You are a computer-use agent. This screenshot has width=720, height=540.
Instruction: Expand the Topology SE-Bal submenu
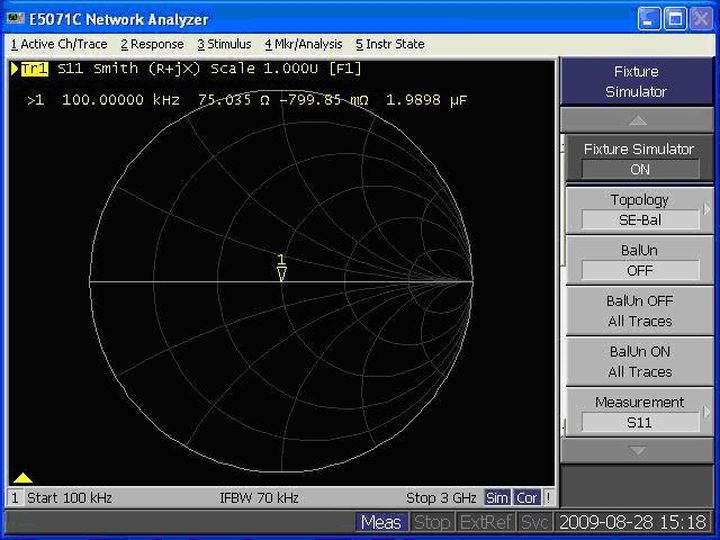pos(639,210)
